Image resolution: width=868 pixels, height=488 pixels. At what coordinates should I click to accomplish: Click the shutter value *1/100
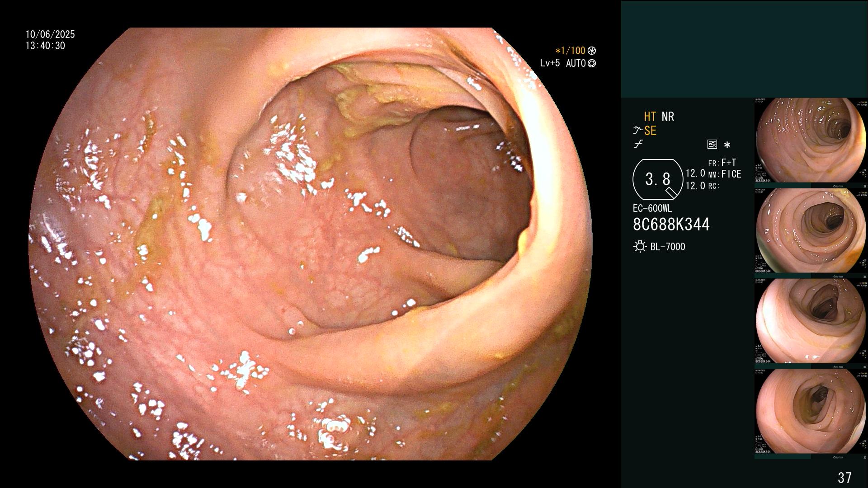pos(570,51)
